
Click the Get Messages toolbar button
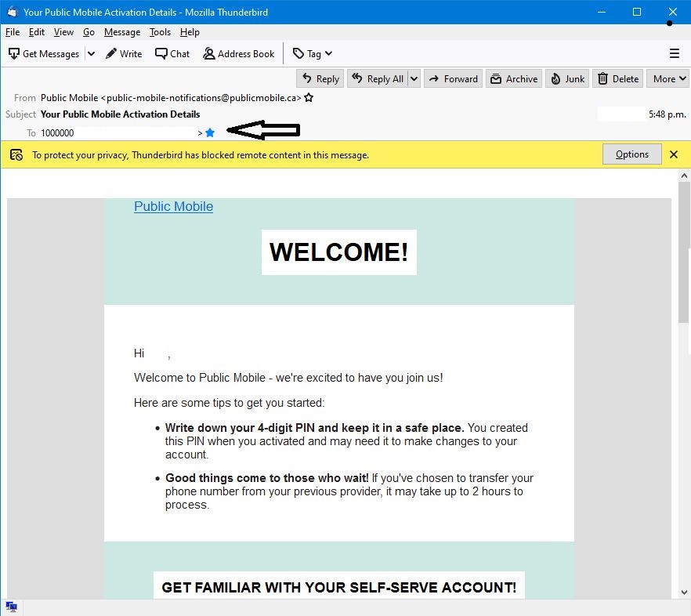[x=44, y=54]
